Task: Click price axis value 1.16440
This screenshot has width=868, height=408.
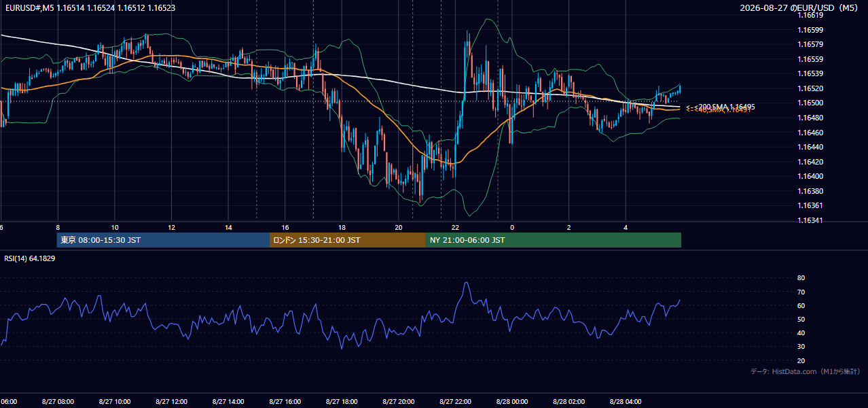Action: (x=810, y=147)
